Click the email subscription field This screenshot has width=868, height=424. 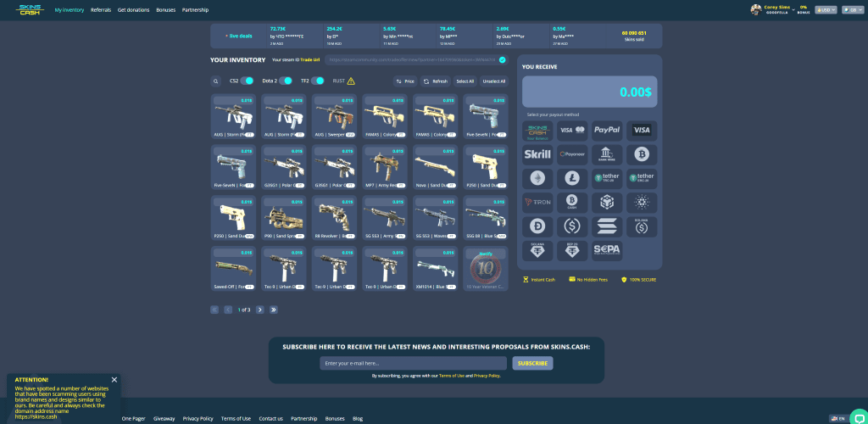tap(413, 363)
